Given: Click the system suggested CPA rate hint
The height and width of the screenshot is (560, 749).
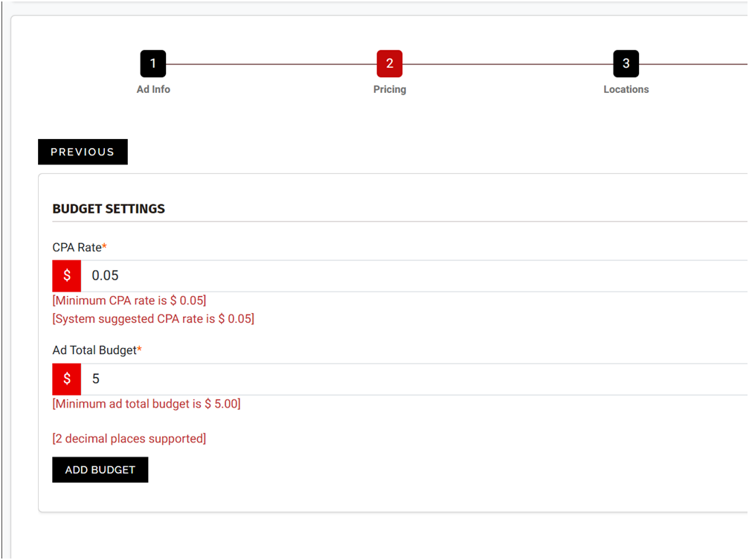Looking at the screenshot, I should (153, 319).
